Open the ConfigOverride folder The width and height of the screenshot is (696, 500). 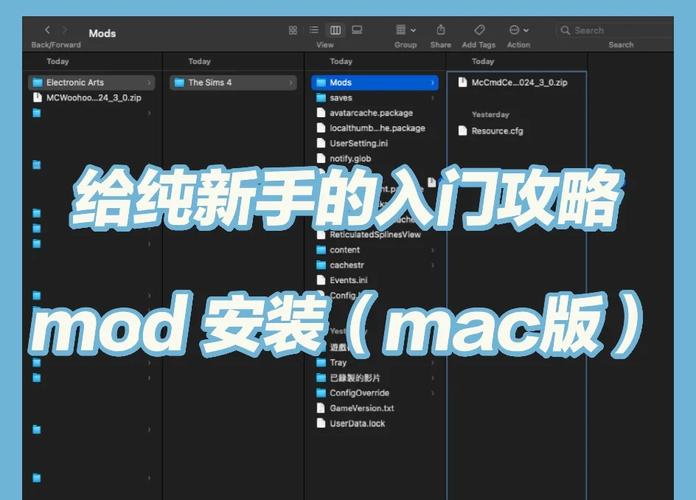coord(359,393)
